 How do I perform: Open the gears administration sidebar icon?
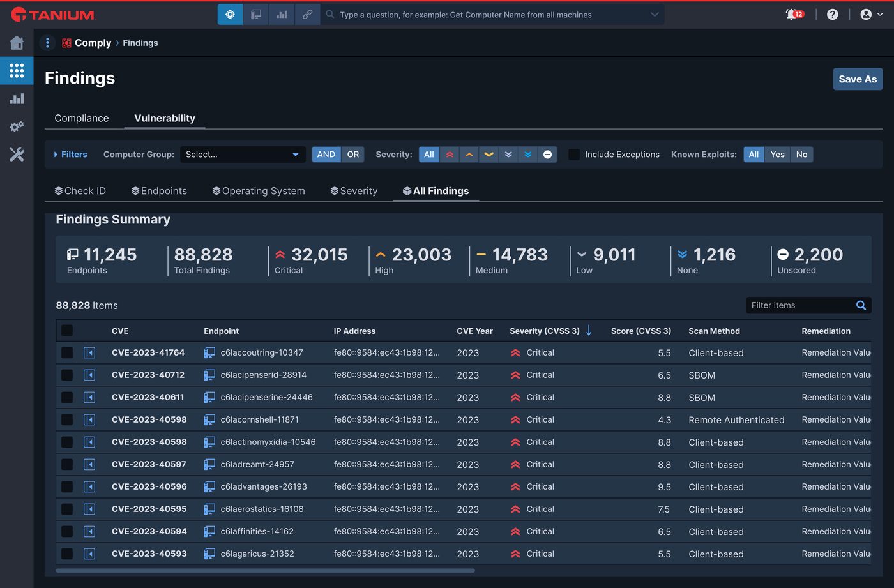(17, 126)
